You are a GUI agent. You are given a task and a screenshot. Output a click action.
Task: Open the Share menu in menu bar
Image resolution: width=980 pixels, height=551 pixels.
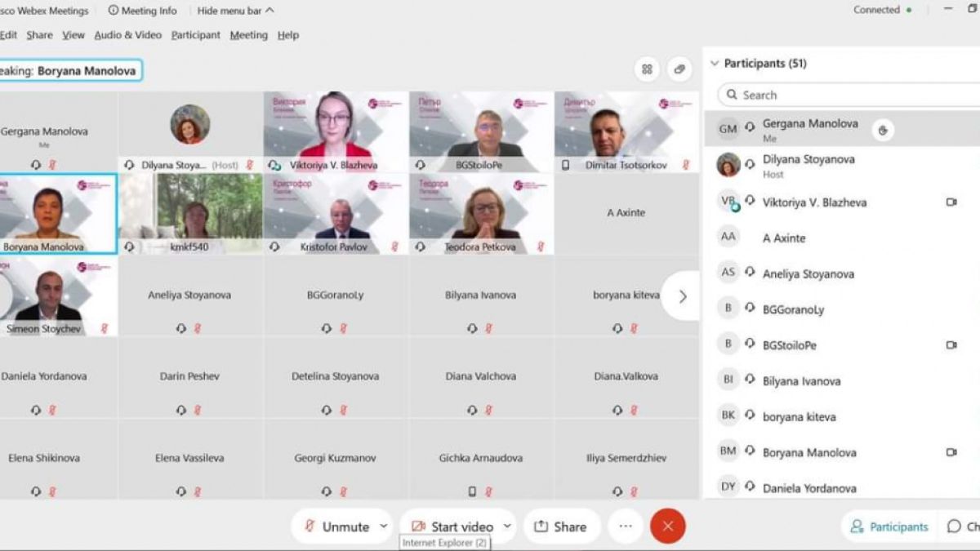click(x=39, y=35)
